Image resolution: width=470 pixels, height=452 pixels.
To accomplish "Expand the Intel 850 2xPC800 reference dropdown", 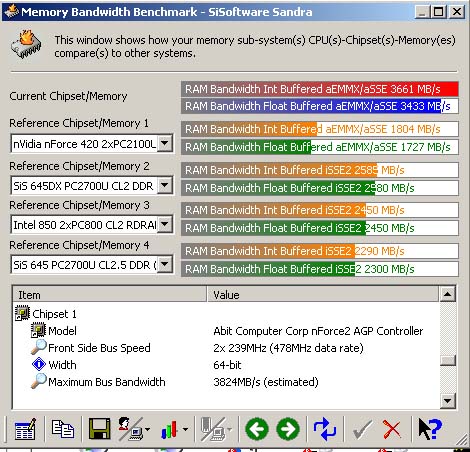I will pyautogui.click(x=165, y=224).
